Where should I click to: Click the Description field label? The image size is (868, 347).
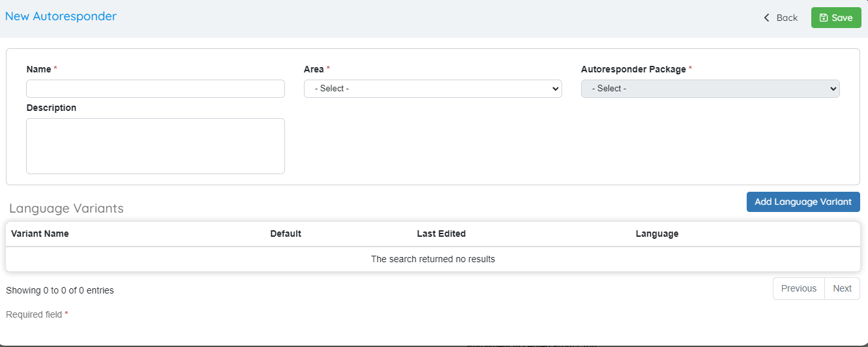point(52,108)
